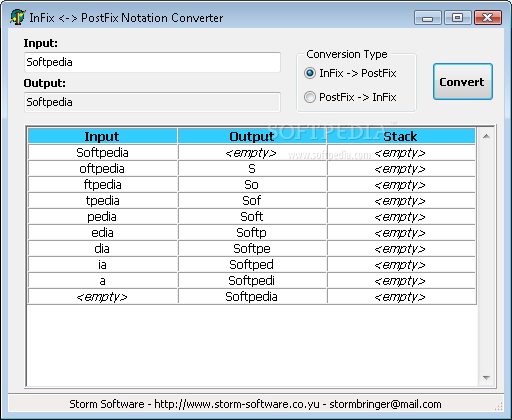Click the resize grip in status bar

point(499,406)
